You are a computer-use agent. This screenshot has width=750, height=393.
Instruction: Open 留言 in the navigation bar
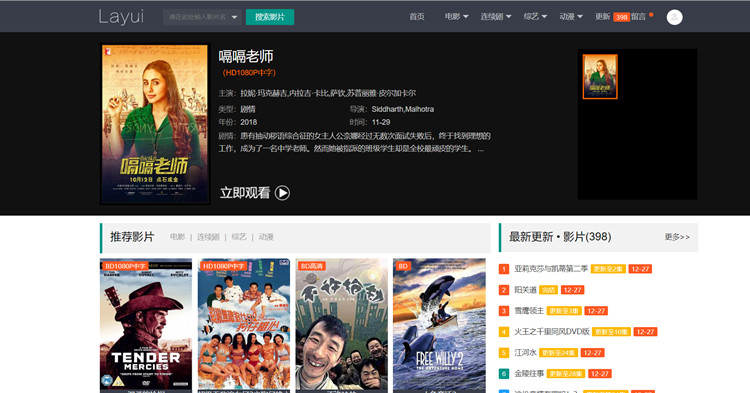point(638,17)
